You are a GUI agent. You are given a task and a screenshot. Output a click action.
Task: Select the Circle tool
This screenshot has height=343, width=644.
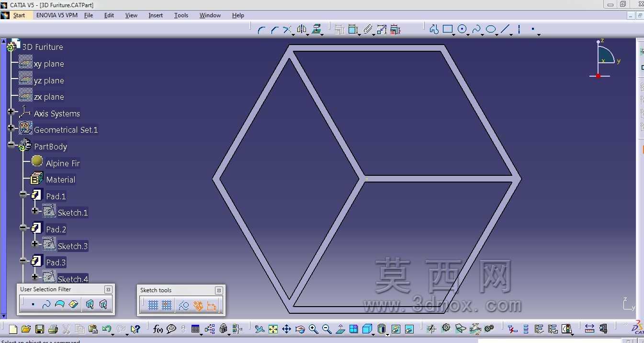point(462,29)
